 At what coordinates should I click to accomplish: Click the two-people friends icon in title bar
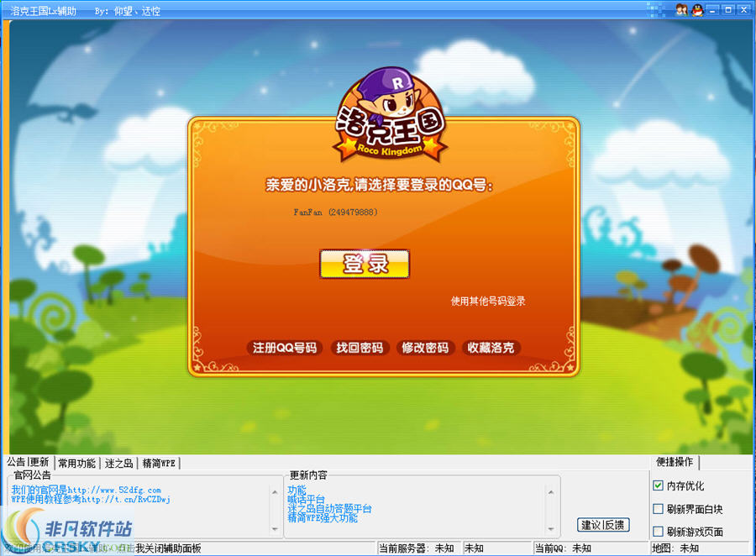tap(681, 9)
